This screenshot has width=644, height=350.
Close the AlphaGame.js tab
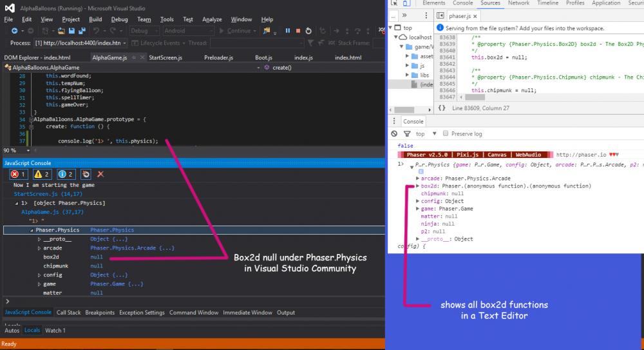tap(142, 57)
